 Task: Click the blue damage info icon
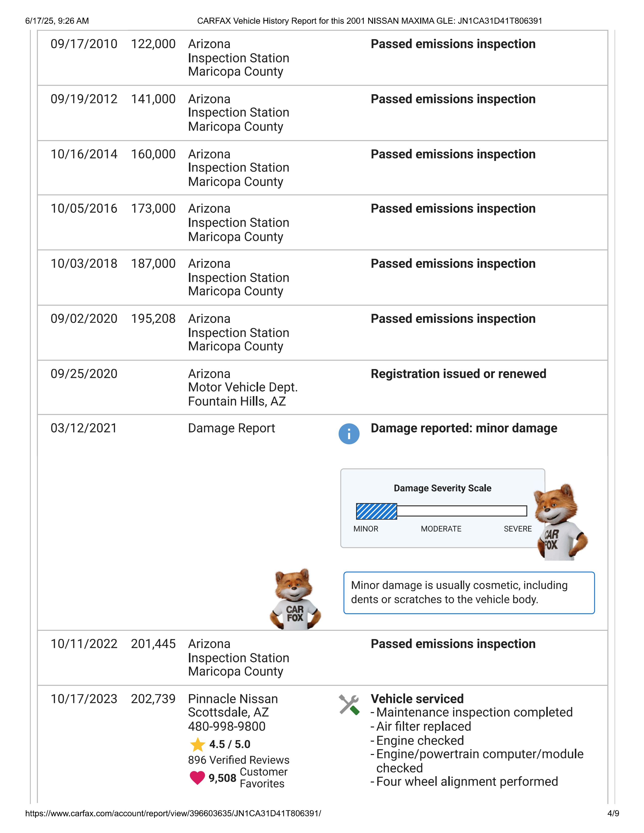pos(349,434)
